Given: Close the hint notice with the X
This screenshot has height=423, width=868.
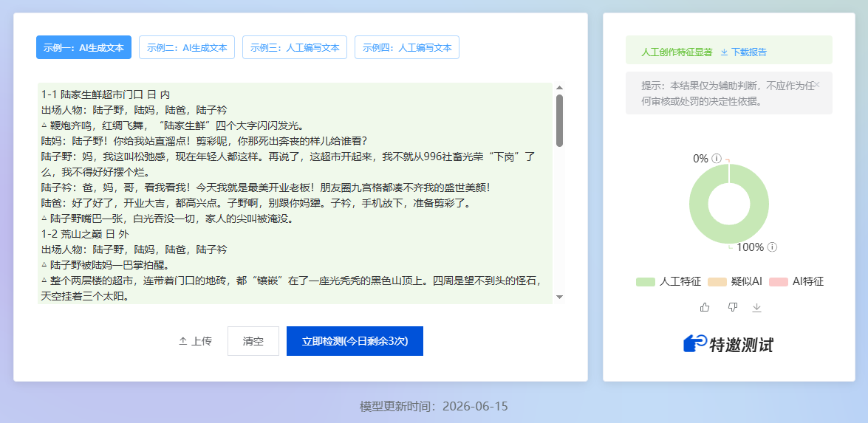Looking at the screenshot, I should coord(817,85).
